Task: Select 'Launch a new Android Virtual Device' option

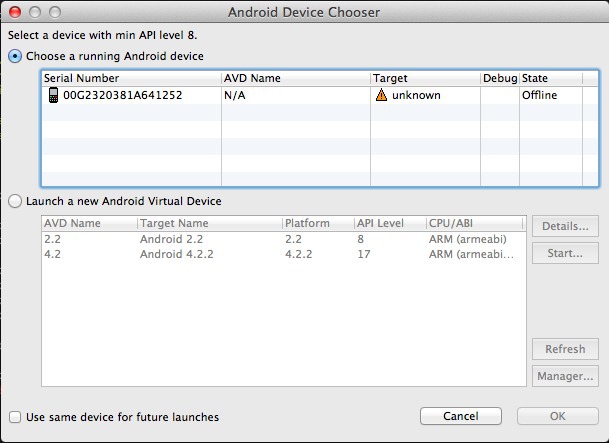Action: [x=15, y=201]
